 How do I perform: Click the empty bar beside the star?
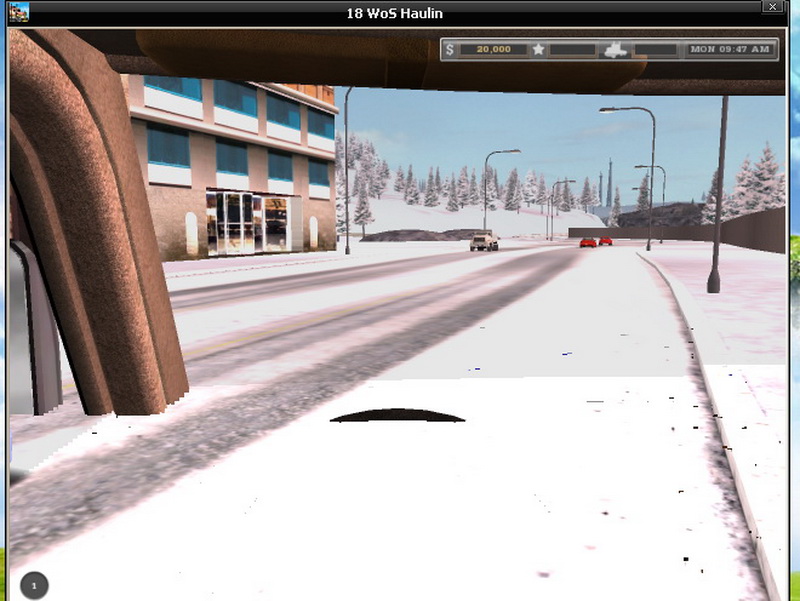pyautogui.click(x=576, y=49)
